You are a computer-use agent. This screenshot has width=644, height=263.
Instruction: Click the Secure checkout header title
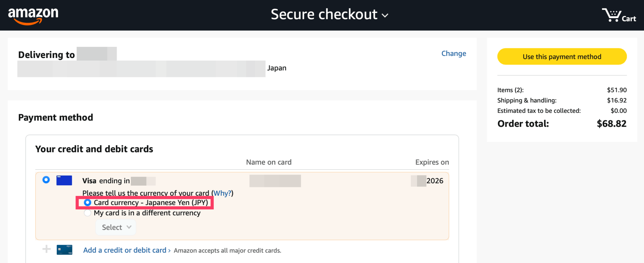point(324,15)
